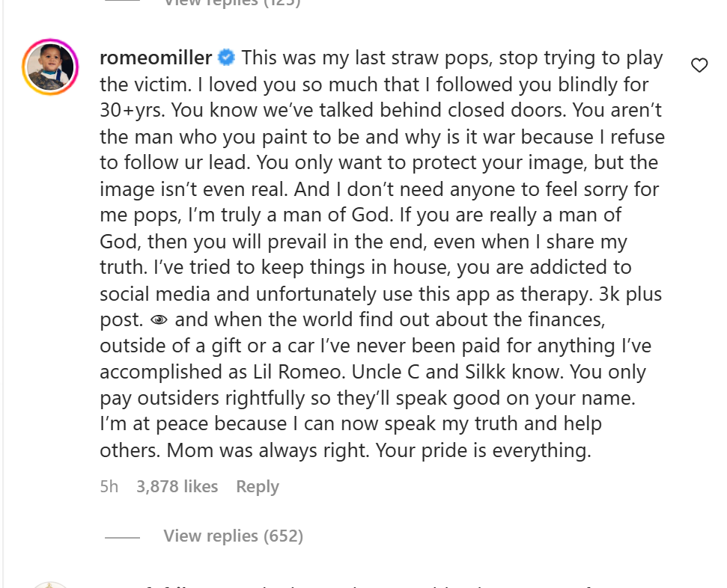The width and height of the screenshot is (727, 588).
Task: Click the sentence 'Mom was always right'
Action: 268,450
